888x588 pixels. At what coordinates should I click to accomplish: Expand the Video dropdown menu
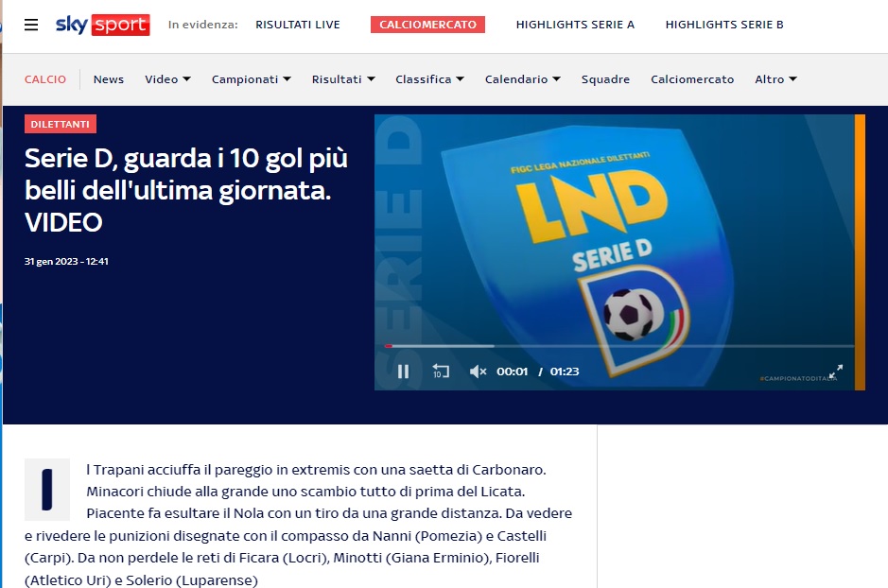(x=167, y=79)
